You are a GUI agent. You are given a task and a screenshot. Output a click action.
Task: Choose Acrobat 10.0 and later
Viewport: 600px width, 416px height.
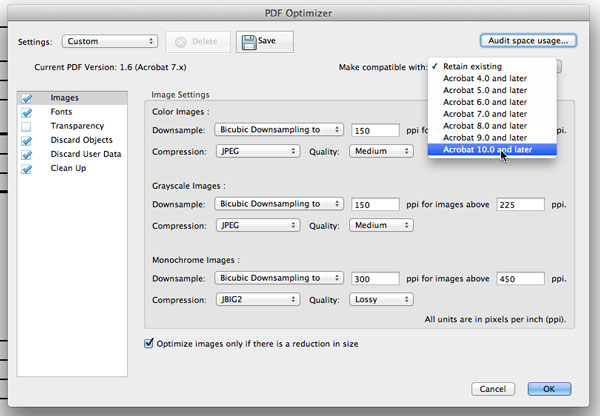[492, 150]
